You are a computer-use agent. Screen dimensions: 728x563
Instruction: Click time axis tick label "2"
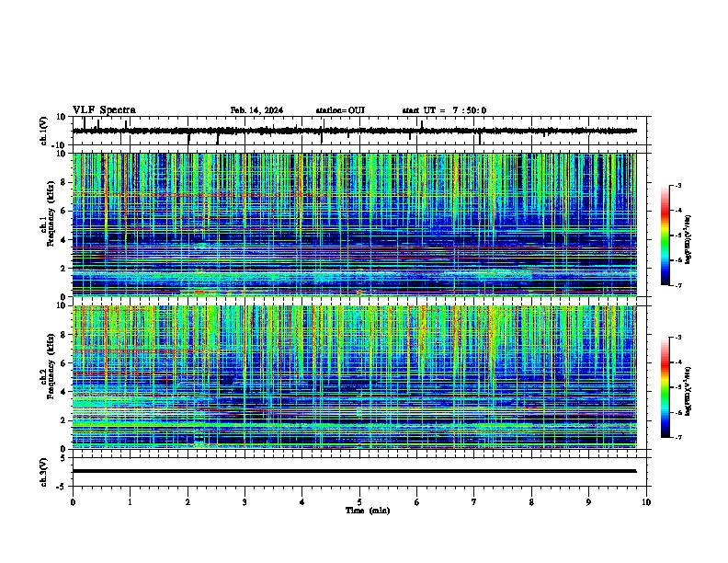tap(188, 502)
